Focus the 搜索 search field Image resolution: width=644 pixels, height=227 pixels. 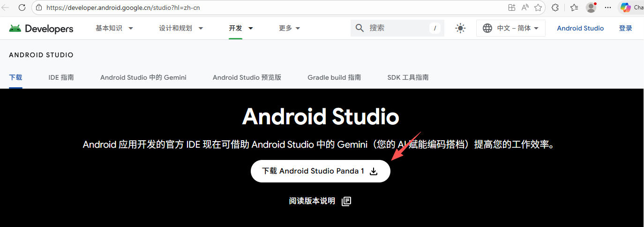click(397, 28)
